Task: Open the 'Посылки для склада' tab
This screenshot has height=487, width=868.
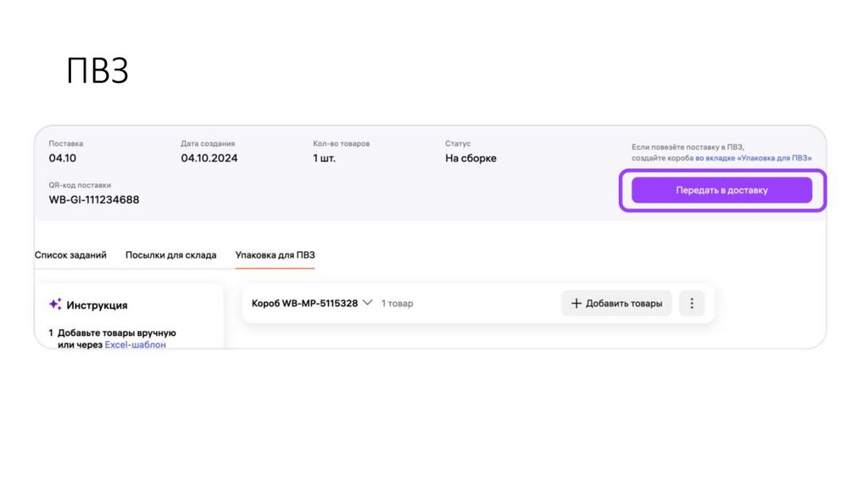Action: [170, 255]
